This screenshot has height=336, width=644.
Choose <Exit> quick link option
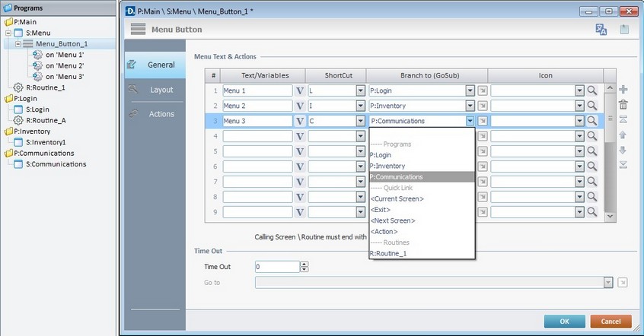422,210
